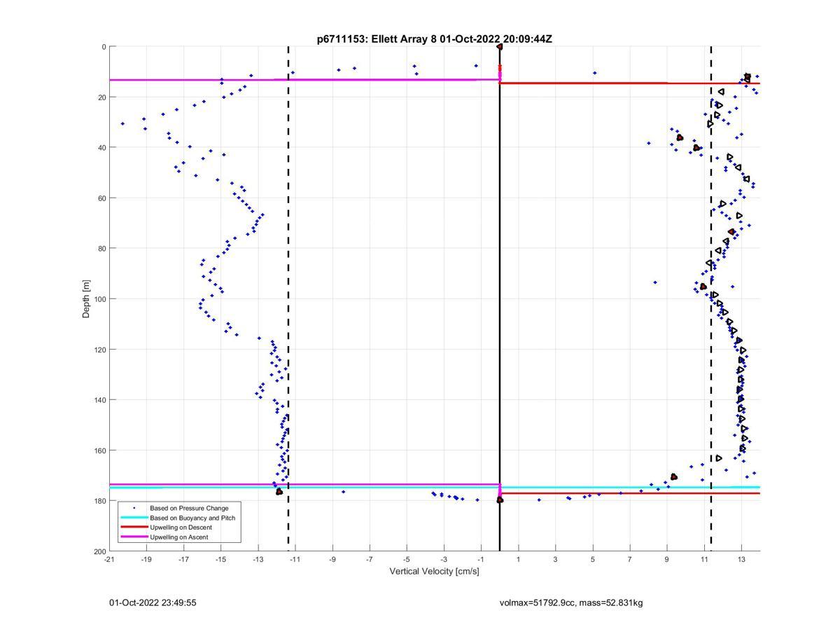The image size is (840, 620).
Task: Click the cyan line sample in the legend
Action: point(134,518)
